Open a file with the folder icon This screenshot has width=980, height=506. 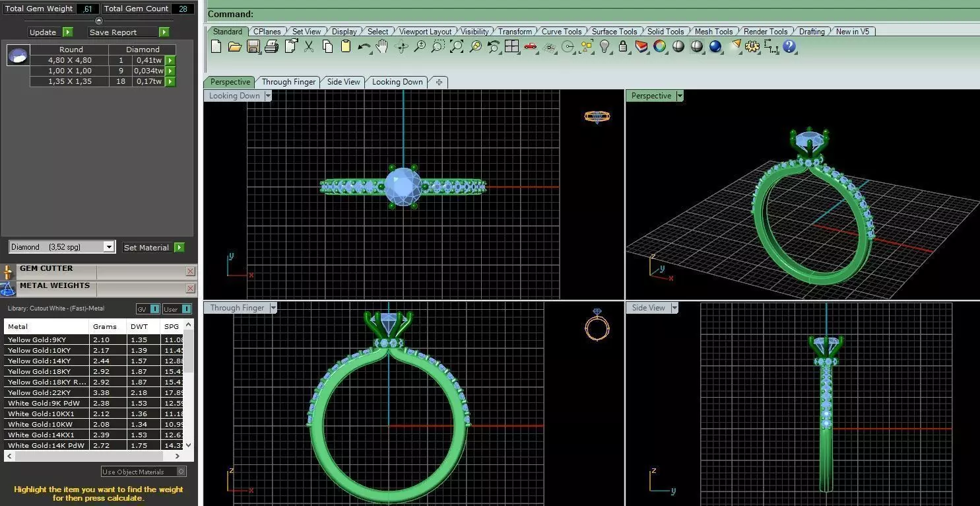pos(234,46)
